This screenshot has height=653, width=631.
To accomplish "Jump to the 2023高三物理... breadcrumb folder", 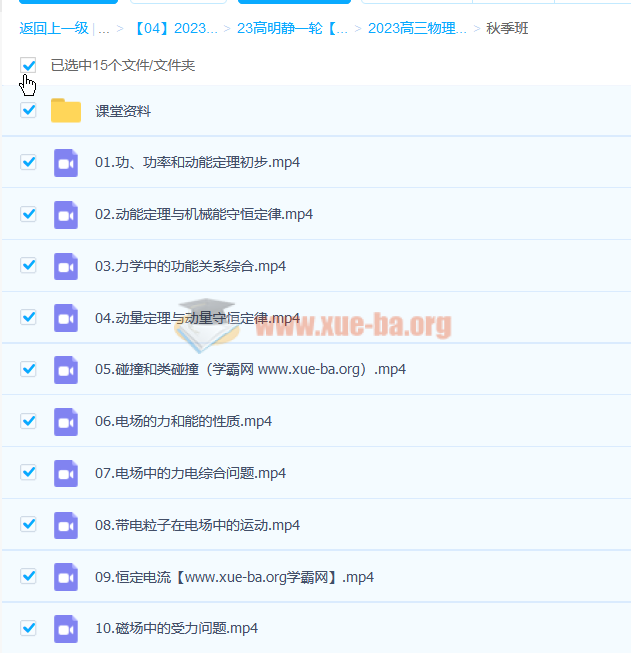I will pyautogui.click(x=416, y=28).
